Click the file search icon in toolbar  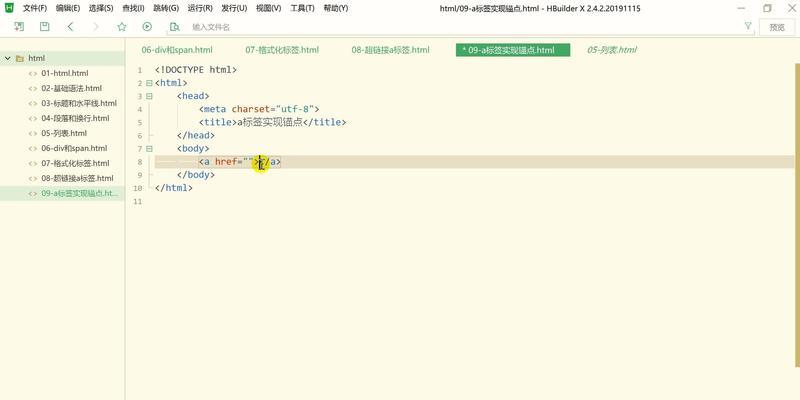coord(174,27)
